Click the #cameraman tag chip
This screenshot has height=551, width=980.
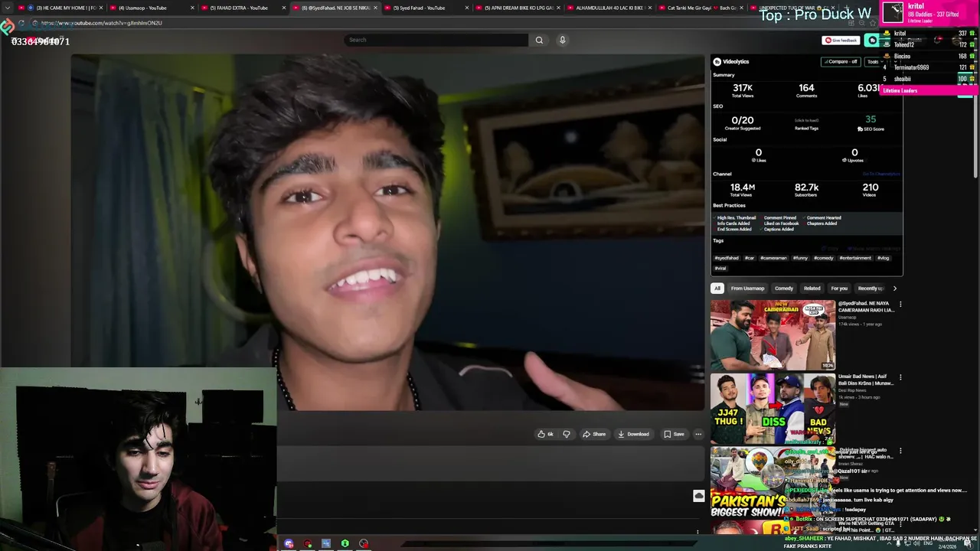click(773, 258)
